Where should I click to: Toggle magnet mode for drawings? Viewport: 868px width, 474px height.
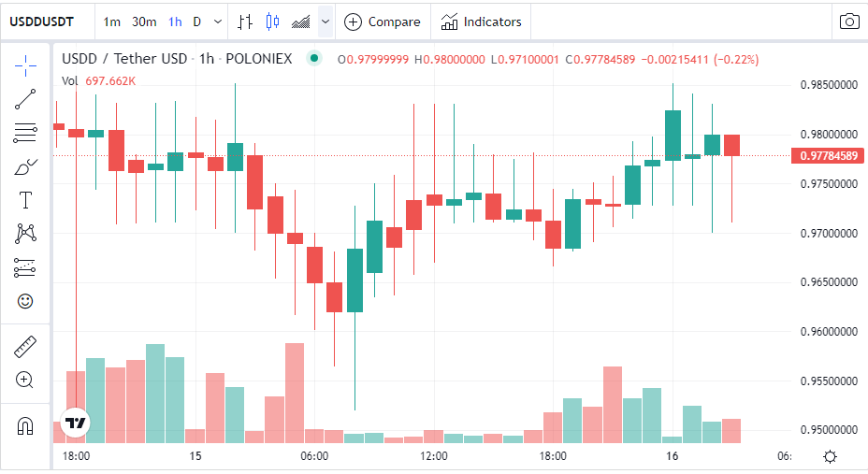click(x=25, y=426)
